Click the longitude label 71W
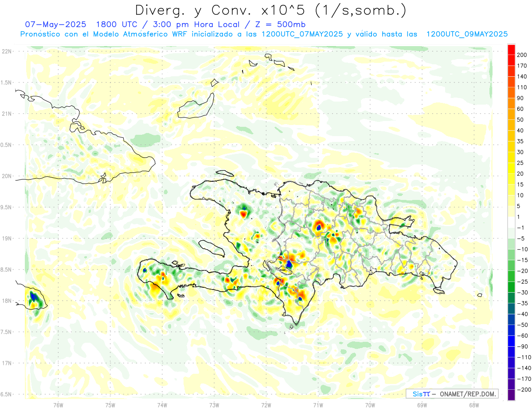 point(318,405)
